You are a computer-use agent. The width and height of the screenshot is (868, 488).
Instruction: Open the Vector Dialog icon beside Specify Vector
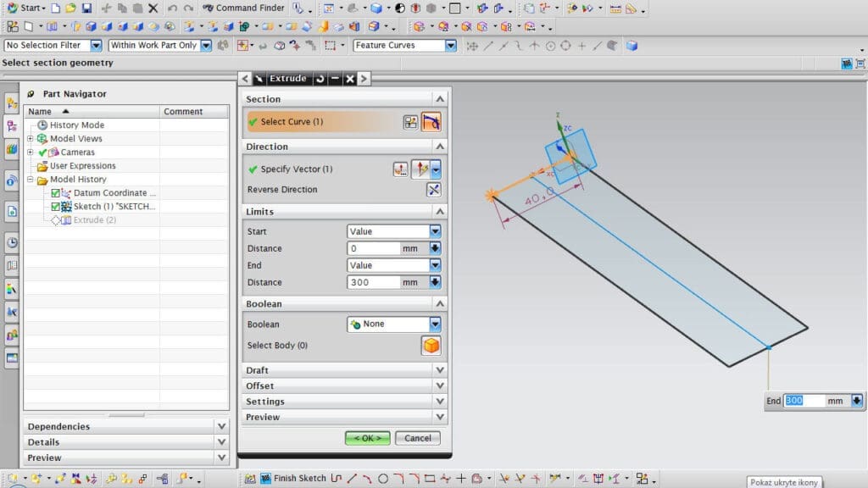401,169
